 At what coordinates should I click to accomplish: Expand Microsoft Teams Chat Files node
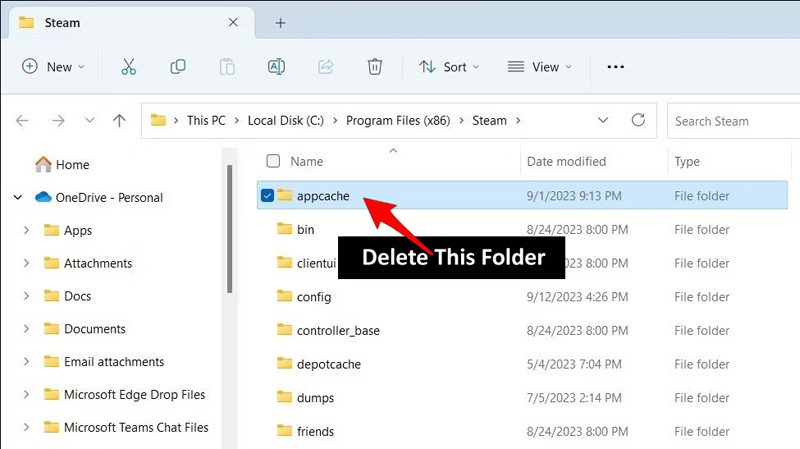coord(27,427)
